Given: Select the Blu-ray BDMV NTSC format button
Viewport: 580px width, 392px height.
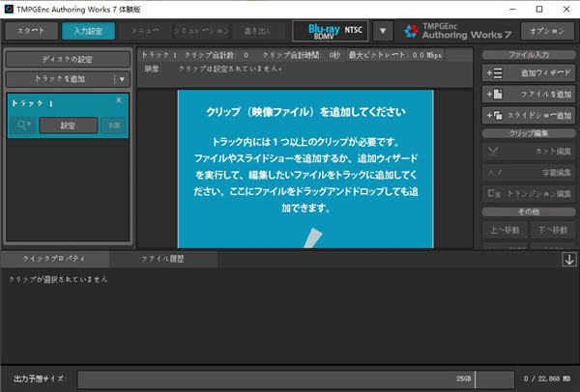Looking at the screenshot, I should pyautogui.click(x=332, y=31).
